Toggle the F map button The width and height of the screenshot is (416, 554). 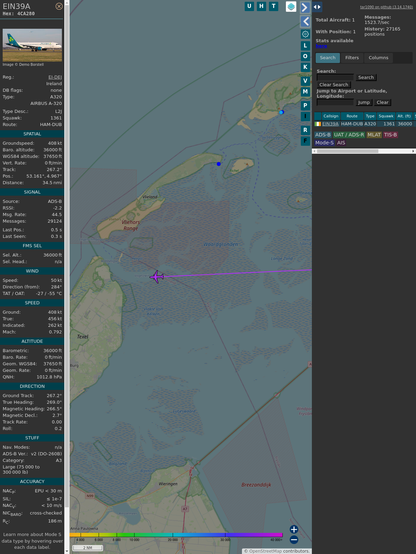tap(305, 141)
